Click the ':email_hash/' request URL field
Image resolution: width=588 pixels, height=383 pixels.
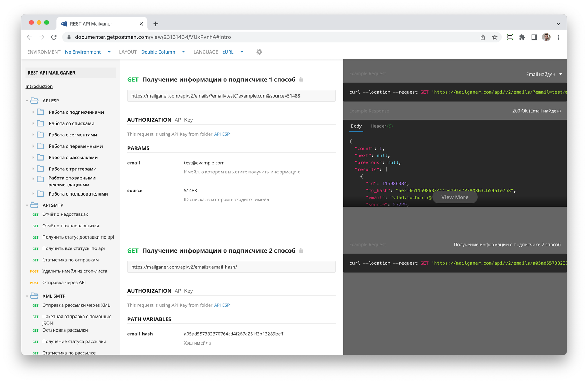(231, 267)
